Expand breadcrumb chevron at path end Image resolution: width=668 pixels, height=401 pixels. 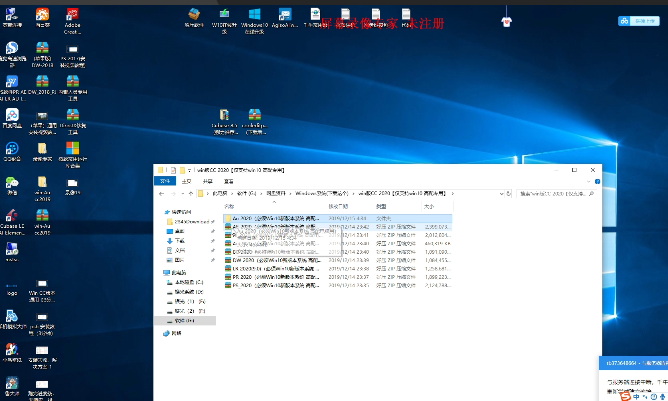452,193
